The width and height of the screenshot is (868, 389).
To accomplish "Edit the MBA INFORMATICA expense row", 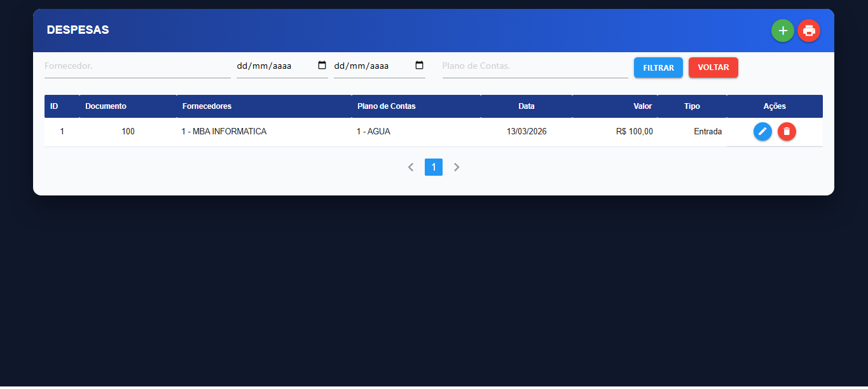I will point(762,132).
